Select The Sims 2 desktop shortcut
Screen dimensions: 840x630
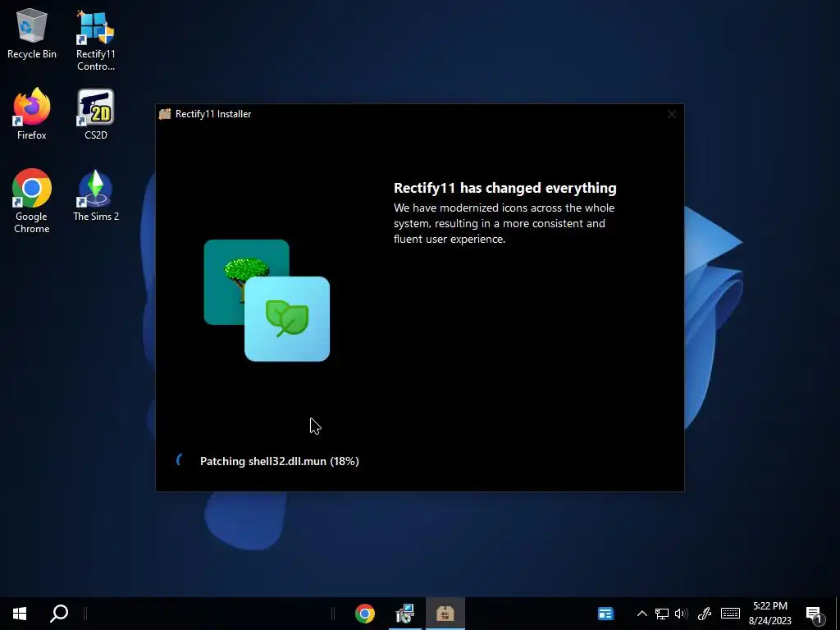(x=96, y=195)
